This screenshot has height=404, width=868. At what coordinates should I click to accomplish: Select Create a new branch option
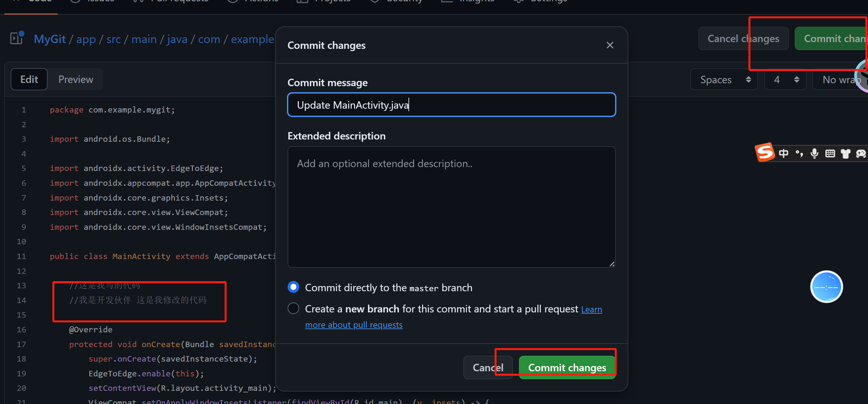click(x=293, y=308)
